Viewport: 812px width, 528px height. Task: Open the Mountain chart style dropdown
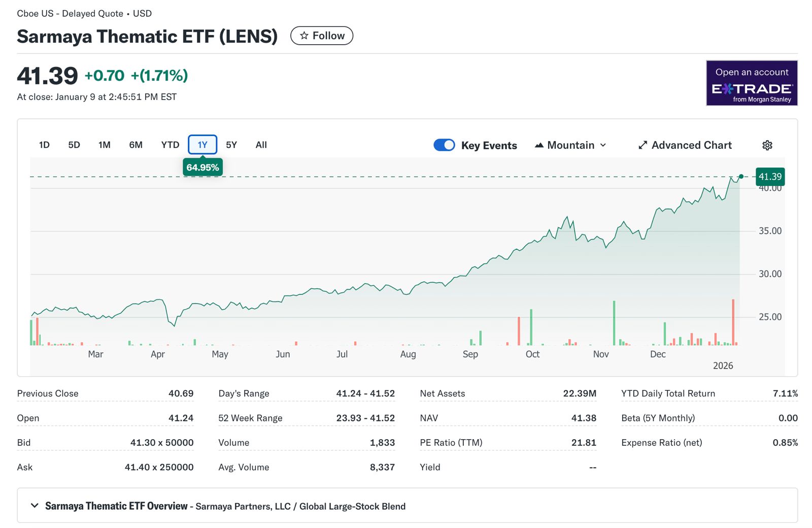tap(571, 145)
